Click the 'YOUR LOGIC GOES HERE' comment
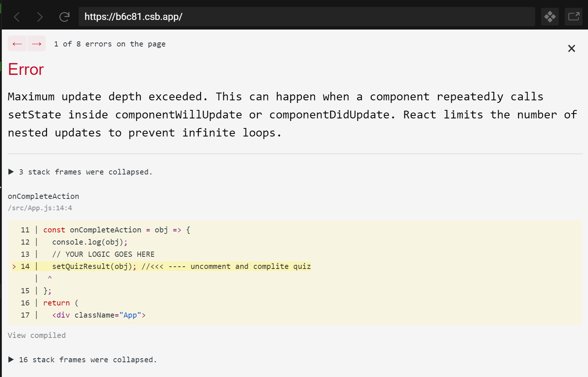Viewport: 588px width, 377px height. point(103,254)
